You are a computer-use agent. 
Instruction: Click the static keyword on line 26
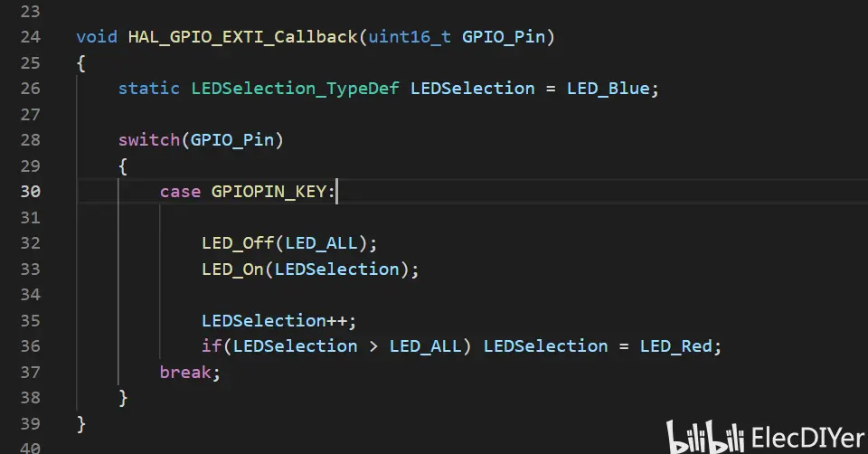149,89
